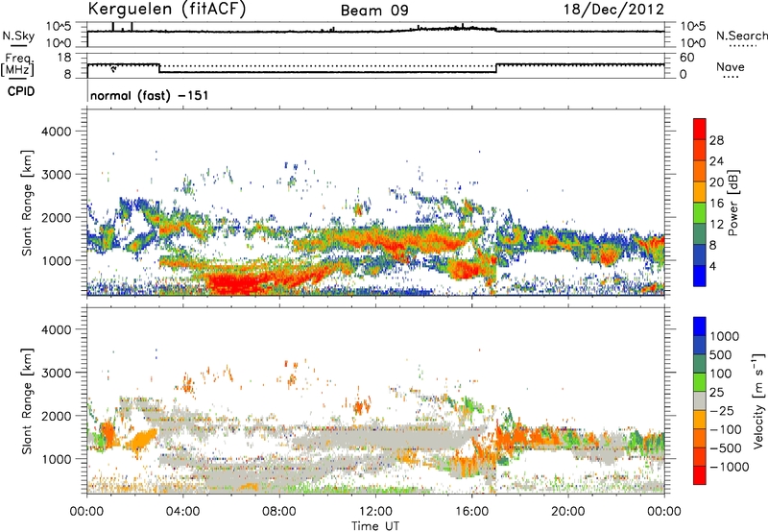The image size is (768, 532).
Task: Click the 'Power [dB]' colorbar title
Action: [732, 203]
